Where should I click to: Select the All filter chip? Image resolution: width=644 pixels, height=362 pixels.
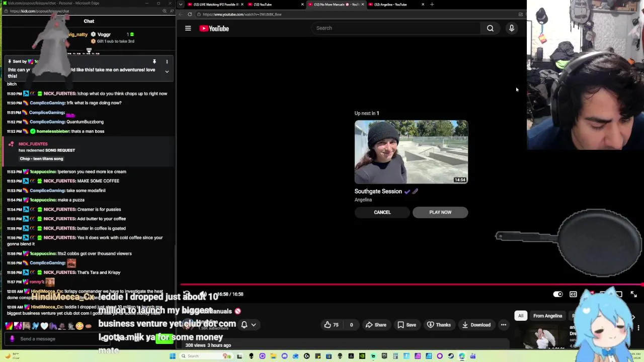521,316
